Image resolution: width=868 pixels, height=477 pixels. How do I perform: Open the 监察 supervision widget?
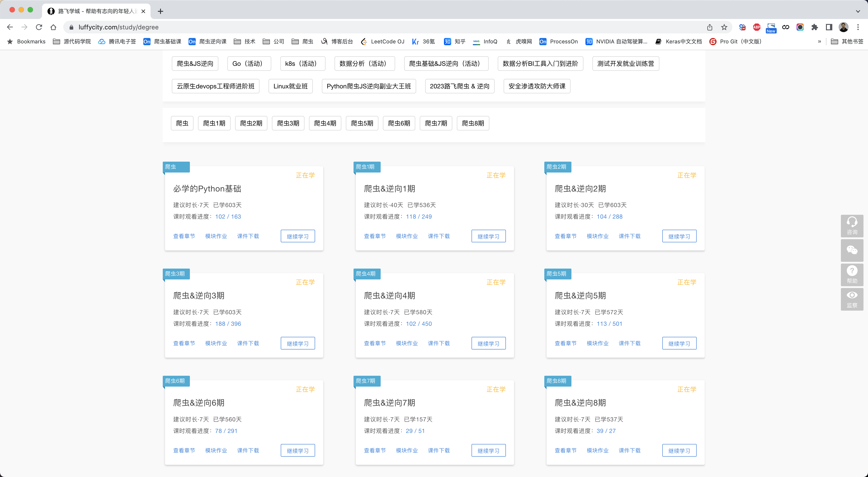click(x=852, y=299)
